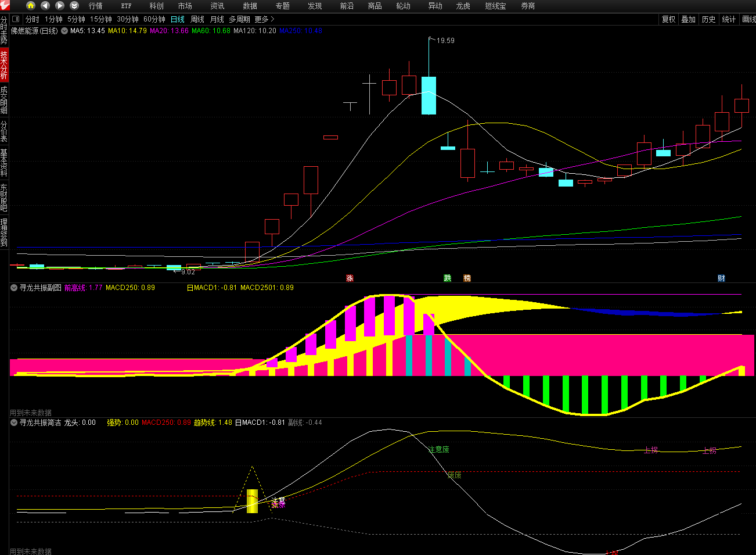
Task: Click the MA10: 14.79 label
Action: [x=127, y=31]
